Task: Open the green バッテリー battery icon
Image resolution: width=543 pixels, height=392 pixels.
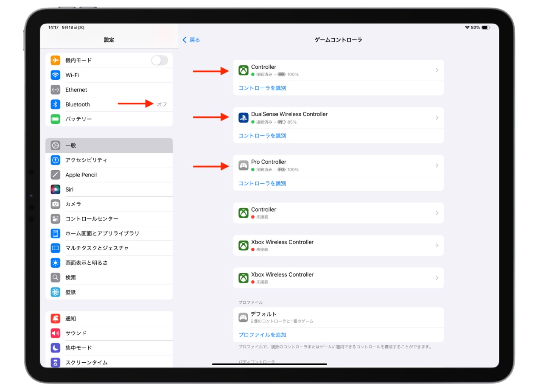Action: click(x=56, y=119)
